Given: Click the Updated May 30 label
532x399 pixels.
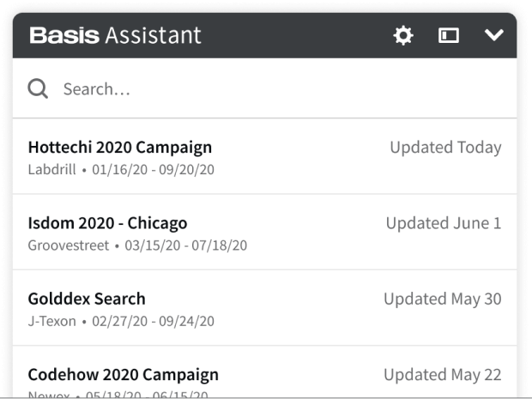Looking at the screenshot, I should (443, 299).
